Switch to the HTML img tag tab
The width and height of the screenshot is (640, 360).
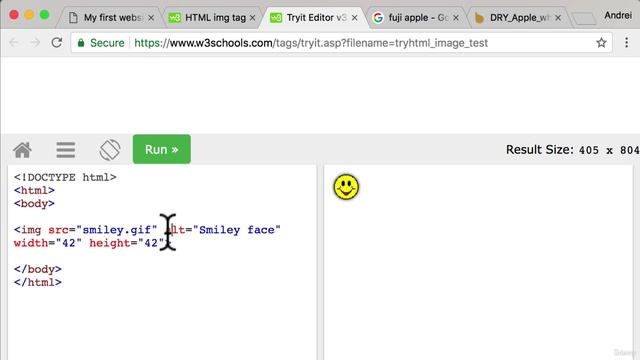click(214, 18)
